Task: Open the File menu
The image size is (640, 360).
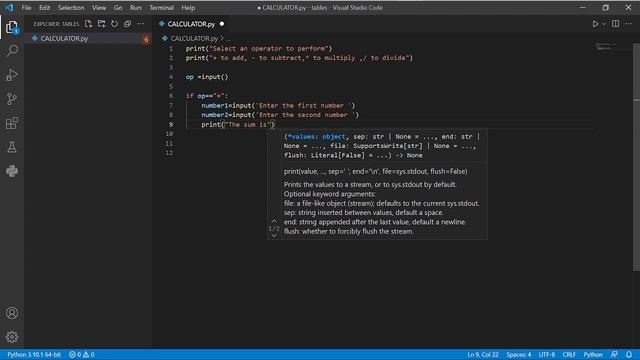Action: coord(27,7)
